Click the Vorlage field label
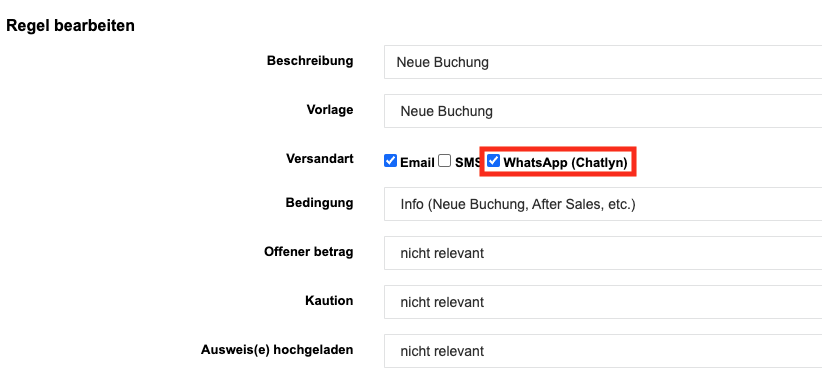Screen dimensions: 822x377 (330, 110)
